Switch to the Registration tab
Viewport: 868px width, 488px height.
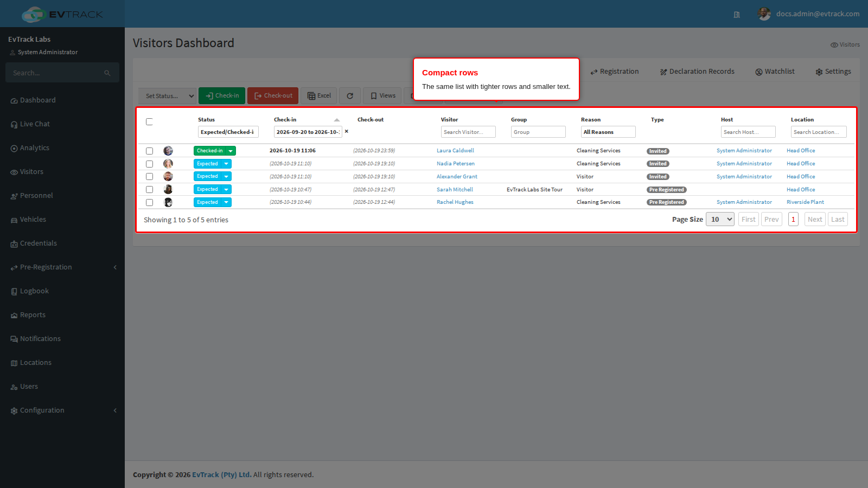point(615,72)
